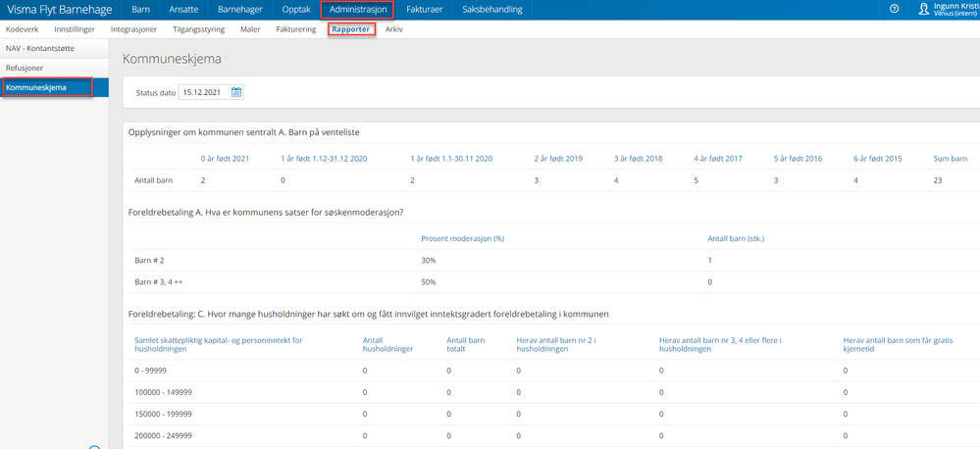Click the '0 år født 2021' column header

225,159
